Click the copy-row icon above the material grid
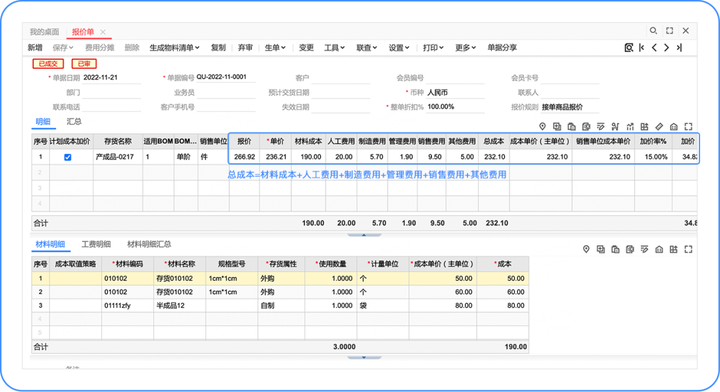 (601, 249)
